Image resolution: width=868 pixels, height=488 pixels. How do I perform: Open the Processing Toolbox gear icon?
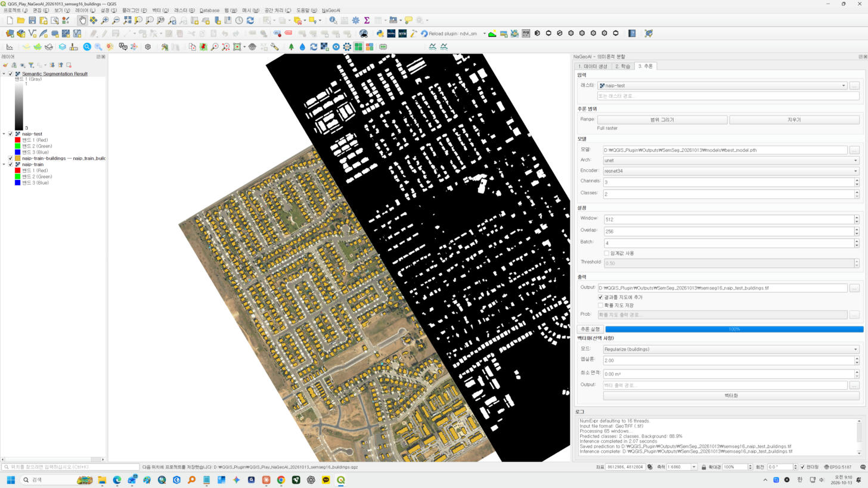point(356,20)
